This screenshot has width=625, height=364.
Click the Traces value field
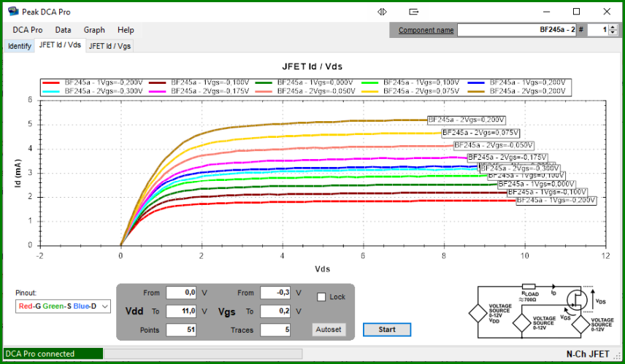(x=275, y=330)
